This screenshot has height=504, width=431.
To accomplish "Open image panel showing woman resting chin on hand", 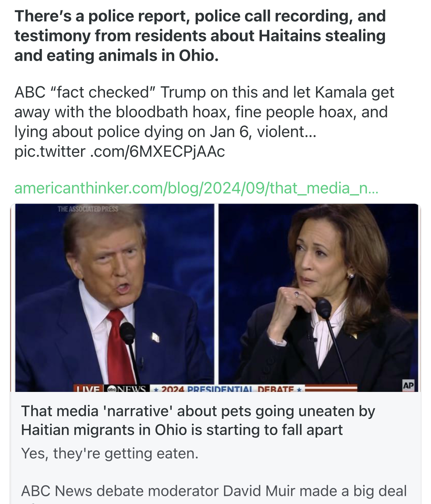I will tap(318, 295).
